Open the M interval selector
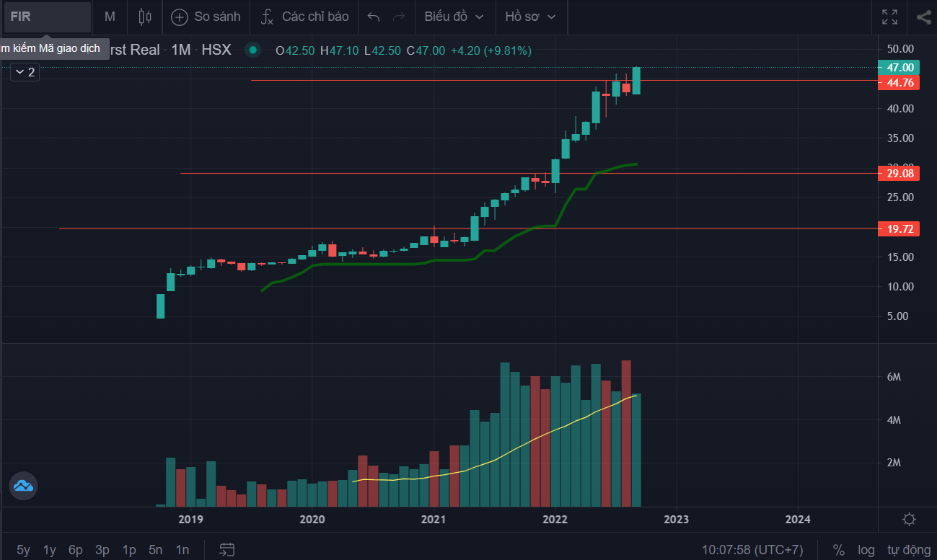 coord(110,17)
